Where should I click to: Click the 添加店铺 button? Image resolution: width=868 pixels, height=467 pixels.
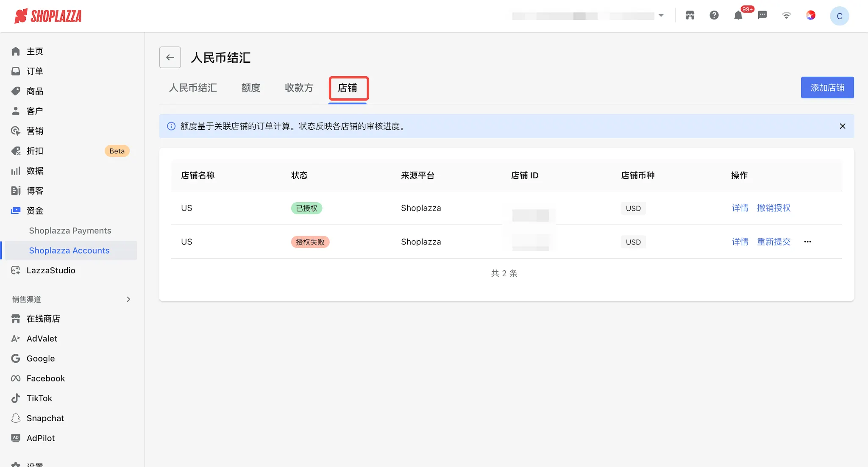pyautogui.click(x=827, y=88)
